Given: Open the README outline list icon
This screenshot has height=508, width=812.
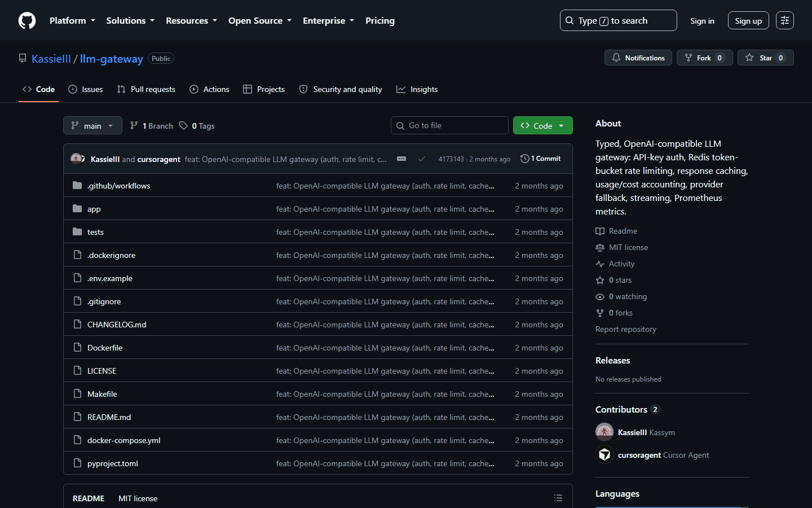Looking at the screenshot, I should coord(558,498).
